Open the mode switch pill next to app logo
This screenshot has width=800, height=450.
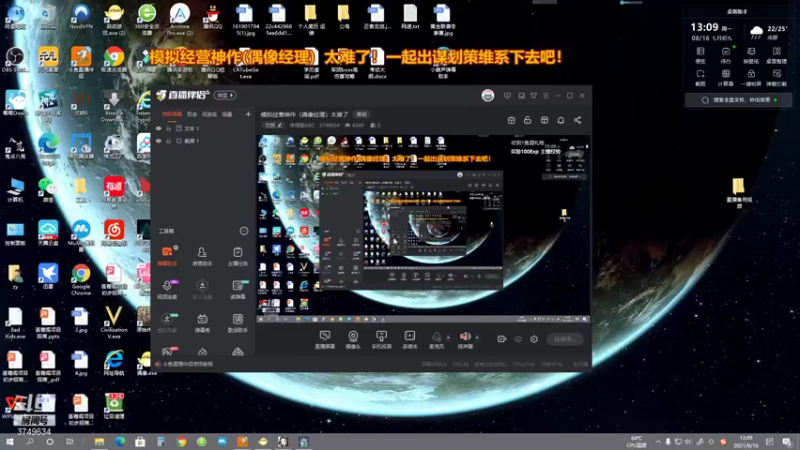225,95
